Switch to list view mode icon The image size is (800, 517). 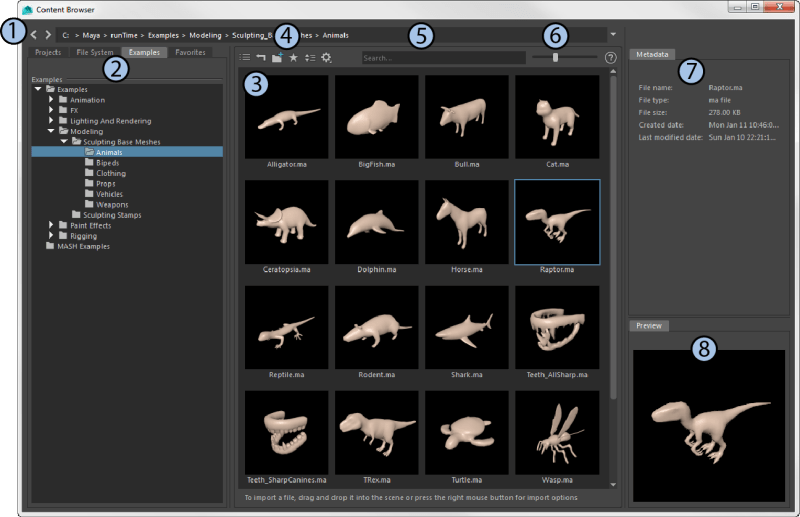245,58
